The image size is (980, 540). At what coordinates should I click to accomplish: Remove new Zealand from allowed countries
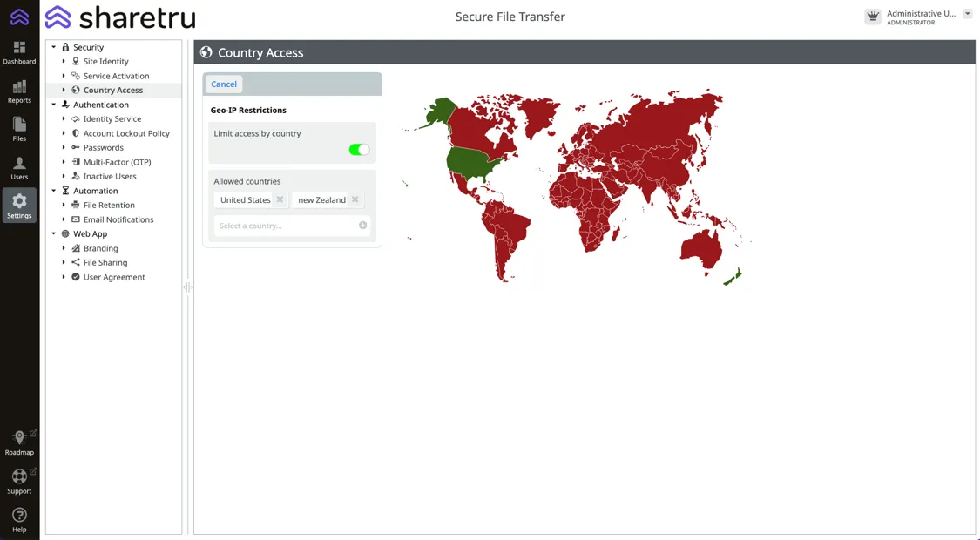[355, 199]
